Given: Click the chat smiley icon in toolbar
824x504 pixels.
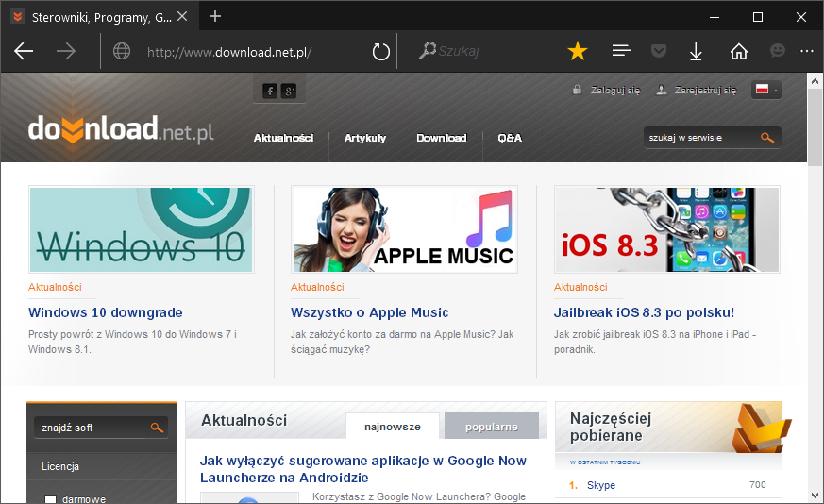Looking at the screenshot, I should [777, 50].
